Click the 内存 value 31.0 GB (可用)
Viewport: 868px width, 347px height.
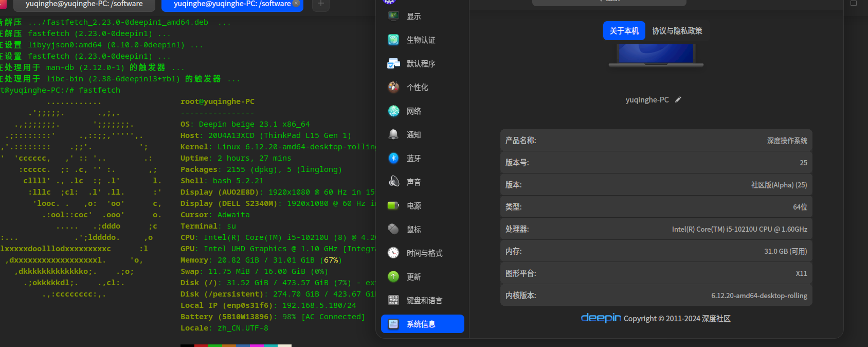[786, 251]
